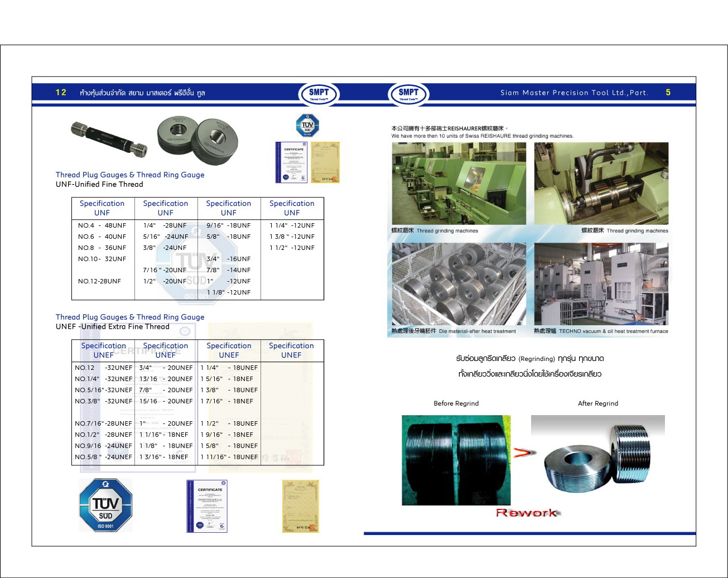Click the cell '5/16" -24UNF'
This screenshot has height=578, width=728.
[x=165, y=237]
